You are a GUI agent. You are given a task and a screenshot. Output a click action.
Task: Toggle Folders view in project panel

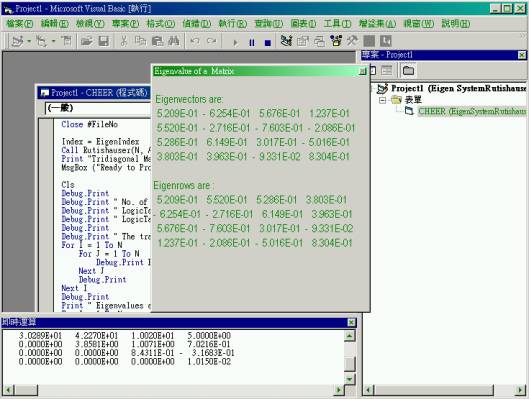408,70
